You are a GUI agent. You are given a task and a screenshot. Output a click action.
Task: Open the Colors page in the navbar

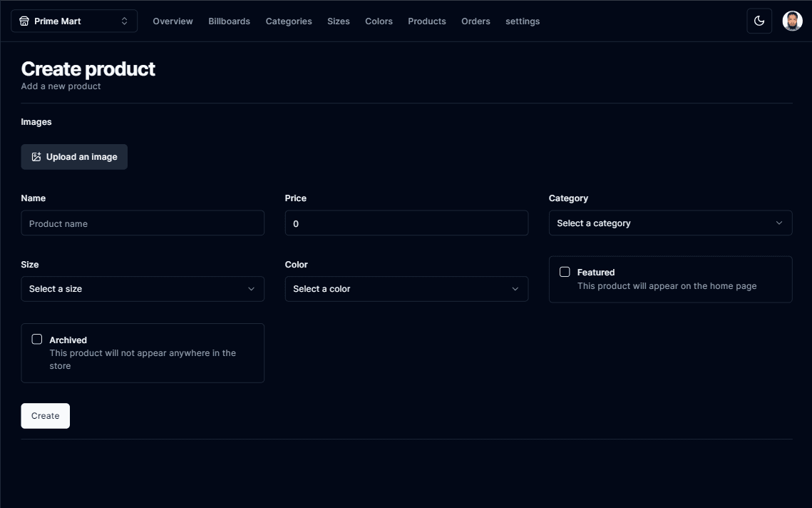tap(379, 21)
